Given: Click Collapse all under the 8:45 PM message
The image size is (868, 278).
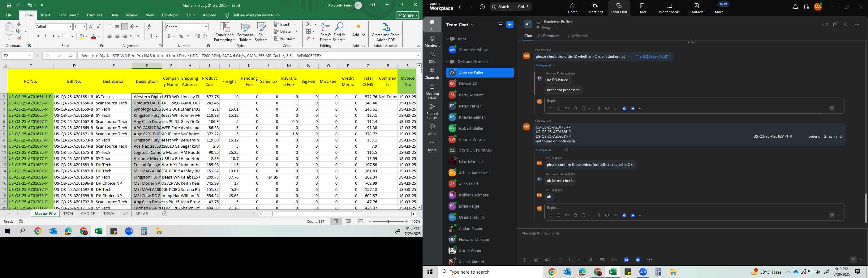Looking at the screenshot, I should click(x=546, y=150).
